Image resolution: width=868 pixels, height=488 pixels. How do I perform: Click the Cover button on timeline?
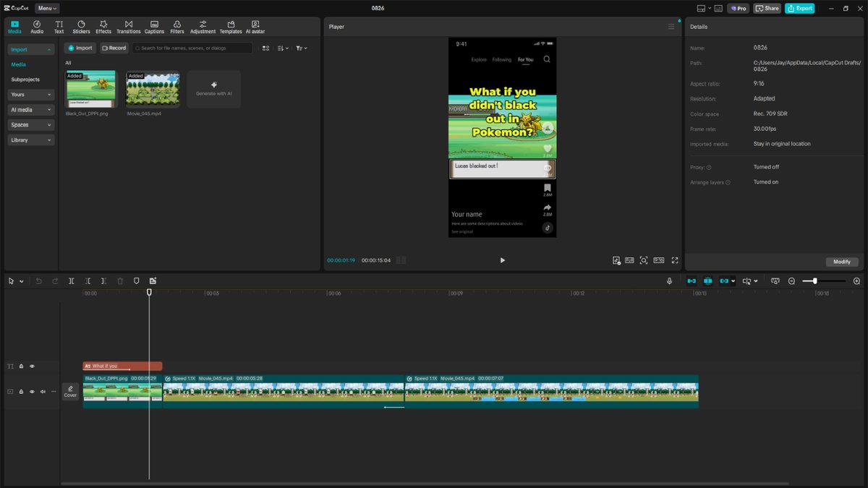pos(70,391)
